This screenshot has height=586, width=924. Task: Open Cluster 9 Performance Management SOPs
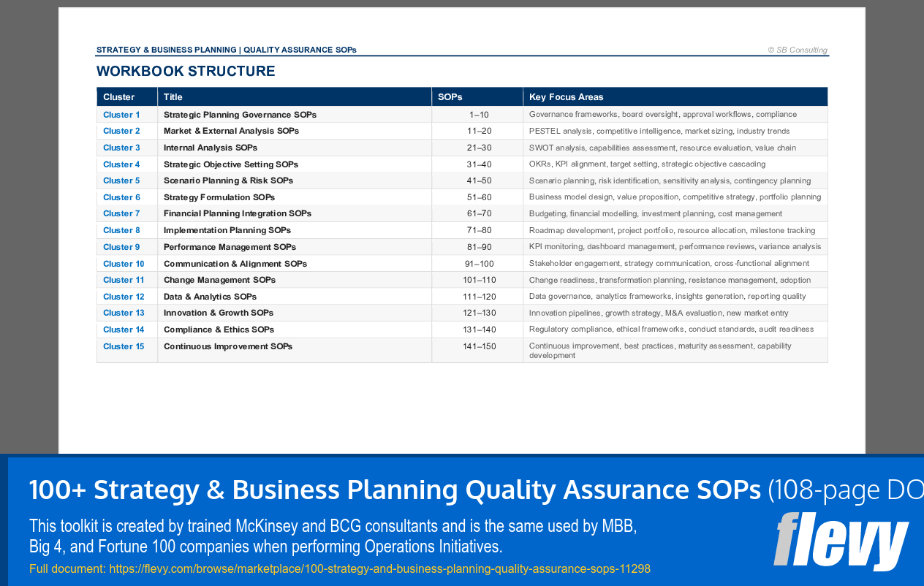[x=121, y=246]
